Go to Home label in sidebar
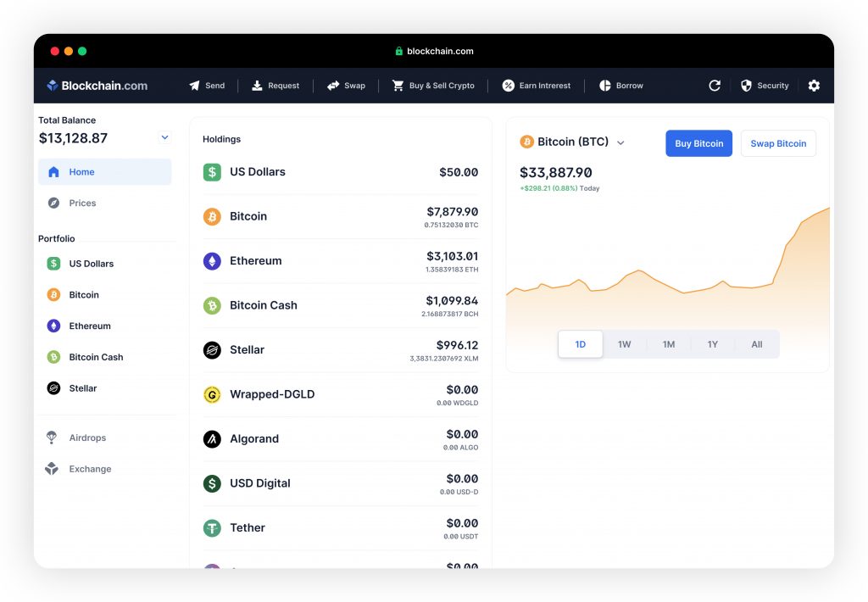 coord(81,171)
